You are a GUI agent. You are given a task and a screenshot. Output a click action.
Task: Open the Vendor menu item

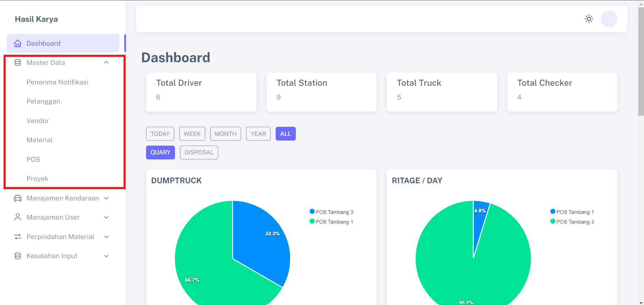click(38, 121)
